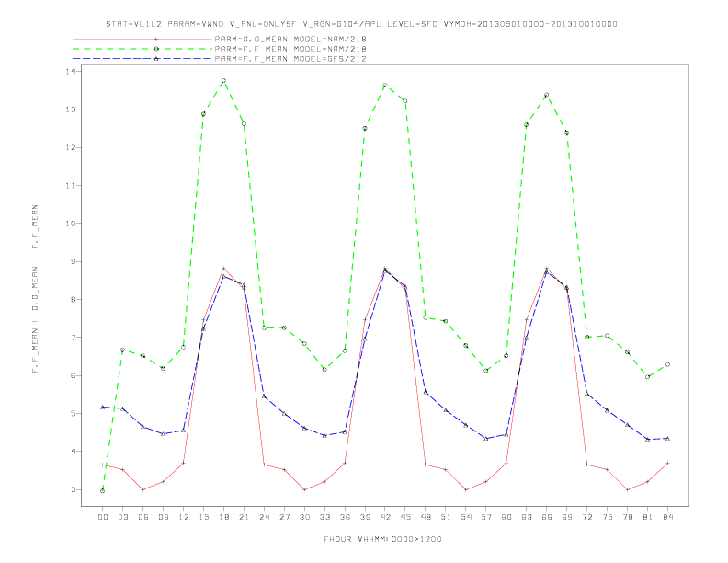Click the x-axis title FHOUR VHHMM=0000>1200
The height and width of the screenshot is (563, 728).
click(x=382, y=539)
